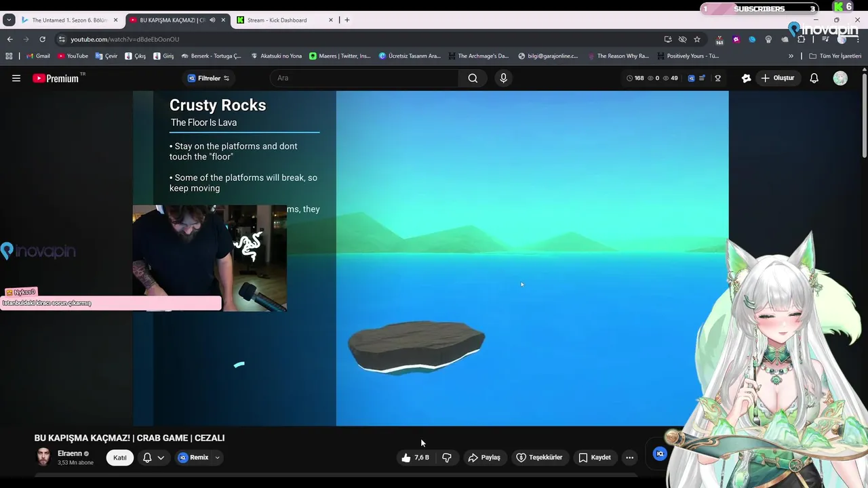This screenshot has height=488, width=868.
Task: Close The Untamed tab
Action: click(115, 20)
